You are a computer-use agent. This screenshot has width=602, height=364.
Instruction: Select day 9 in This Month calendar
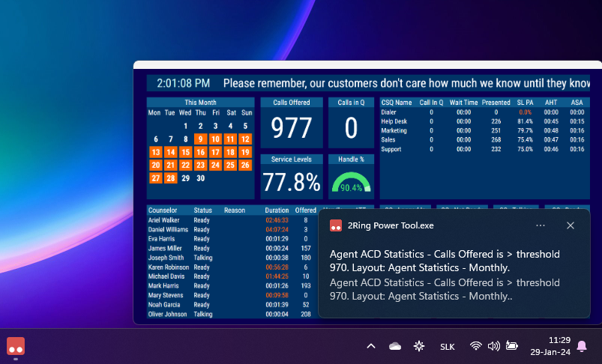200,139
